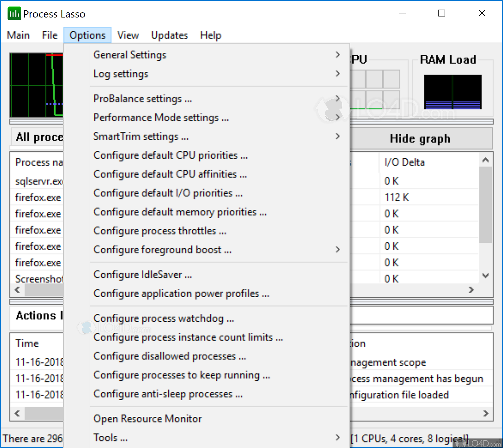Click the CPU usage history graph
This screenshot has height=448, width=503.
tap(36, 85)
